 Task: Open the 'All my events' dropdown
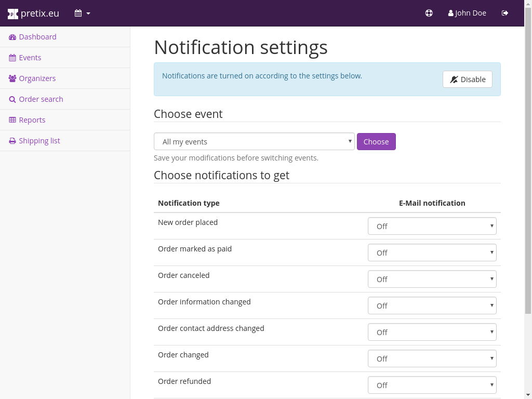coord(254,141)
